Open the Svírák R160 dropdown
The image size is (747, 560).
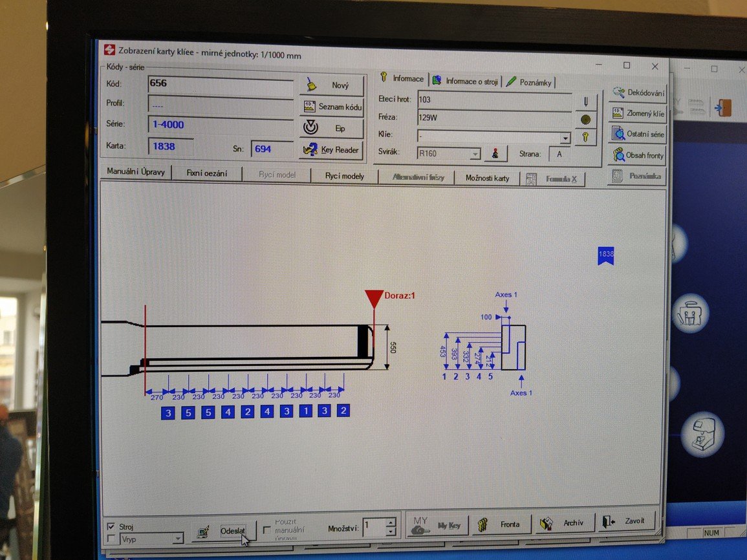475,154
